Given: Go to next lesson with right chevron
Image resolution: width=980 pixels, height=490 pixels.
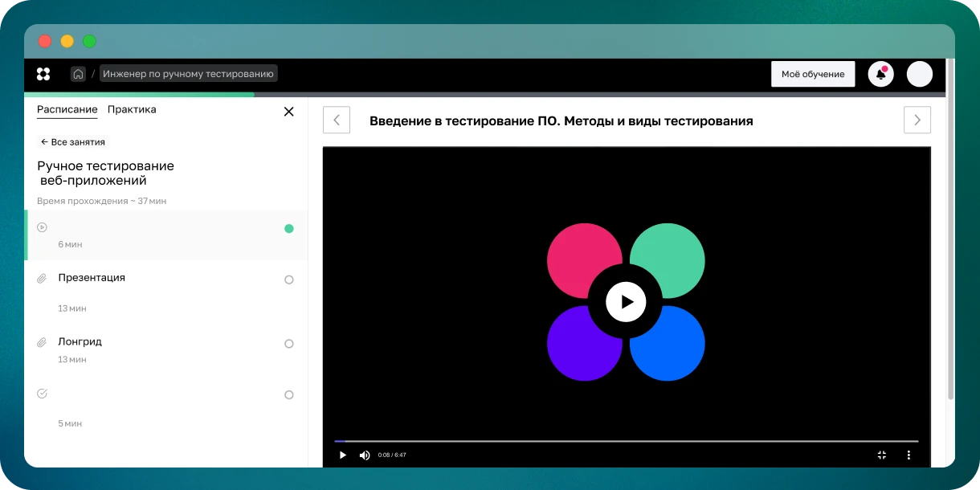Looking at the screenshot, I should click(917, 120).
